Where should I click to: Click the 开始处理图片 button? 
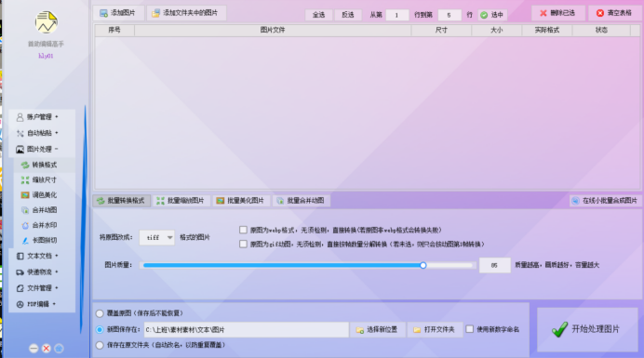tap(587, 329)
